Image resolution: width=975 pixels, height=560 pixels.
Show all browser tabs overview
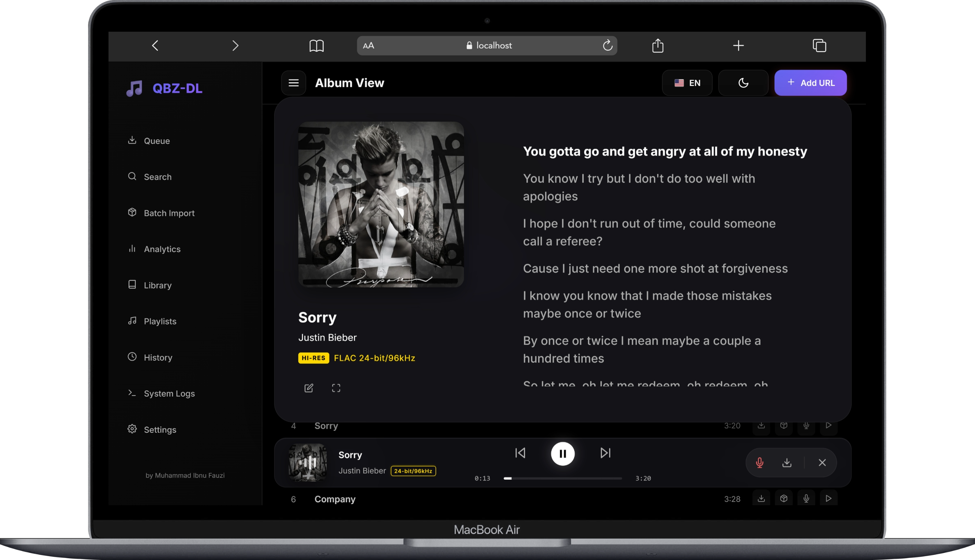(x=819, y=45)
